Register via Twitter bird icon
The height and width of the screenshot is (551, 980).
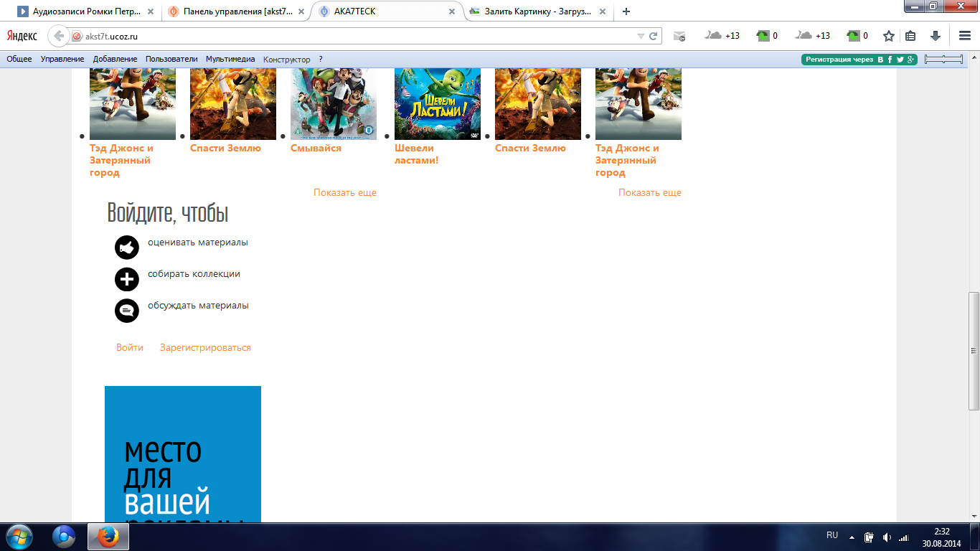pos(900,60)
